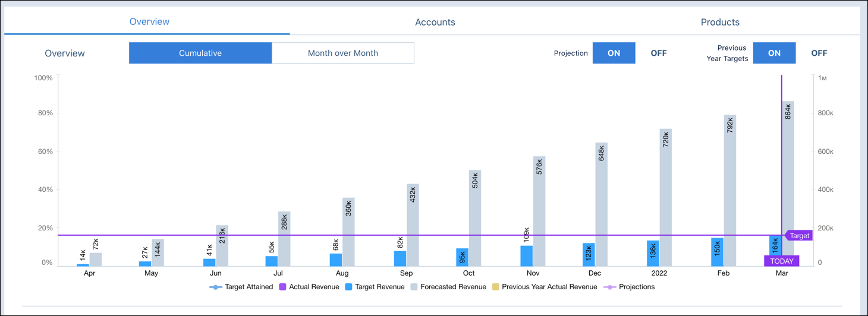Image resolution: width=868 pixels, height=316 pixels.
Task: Click the 792K forecasted bar for Feb
Action: (730, 191)
